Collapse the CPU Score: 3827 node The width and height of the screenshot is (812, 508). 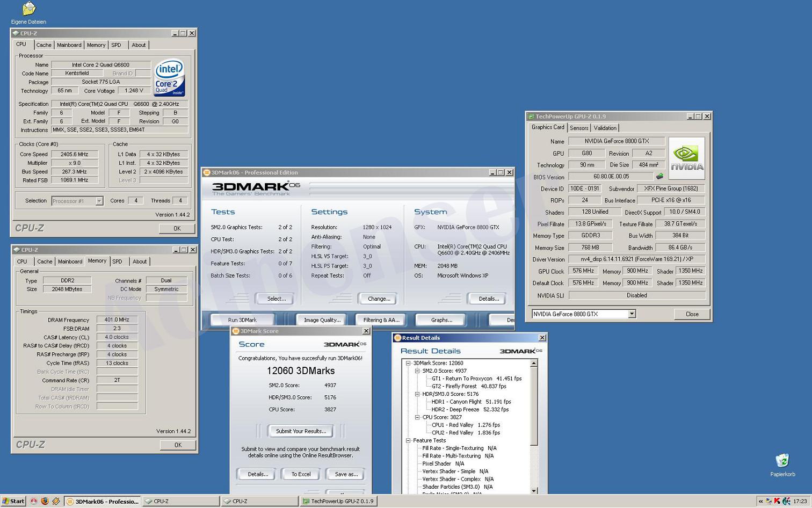(x=417, y=417)
